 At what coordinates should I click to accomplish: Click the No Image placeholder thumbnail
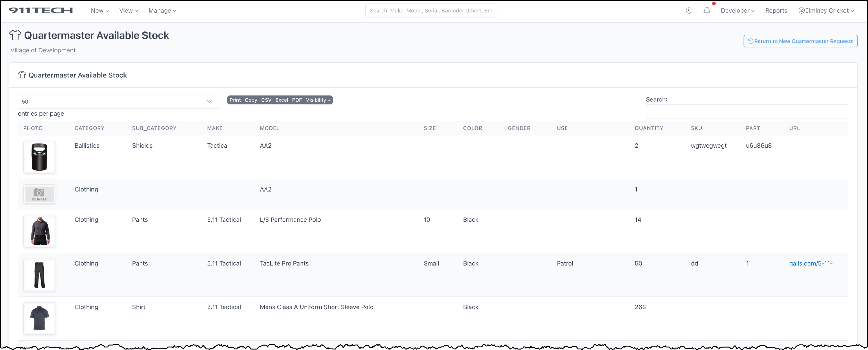click(39, 194)
